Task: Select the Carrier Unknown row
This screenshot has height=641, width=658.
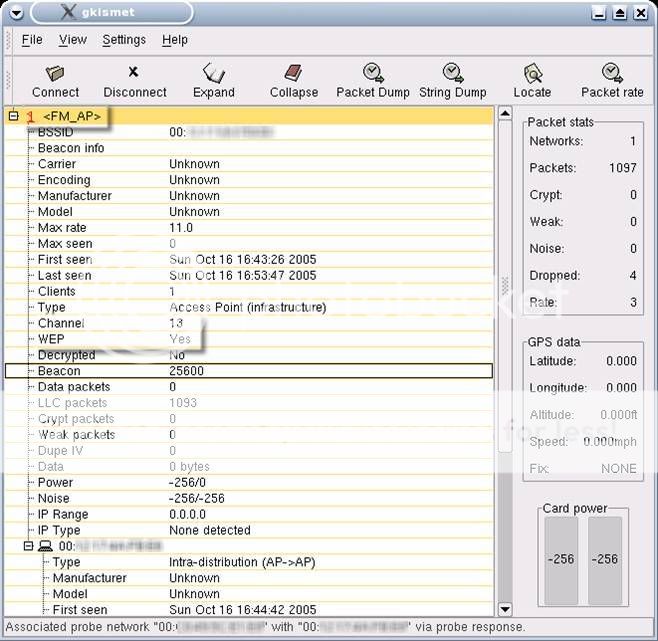Action: point(249,164)
